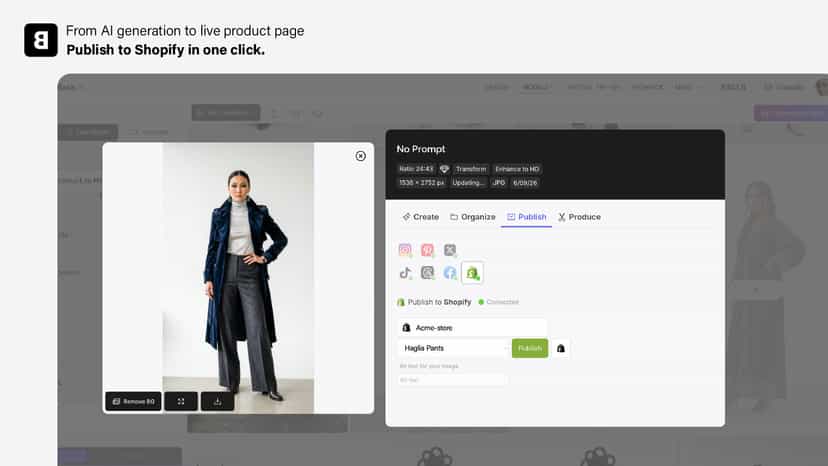The image size is (828, 466).
Task: Click the Ratio 24:43 chip
Action: point(416,169)
